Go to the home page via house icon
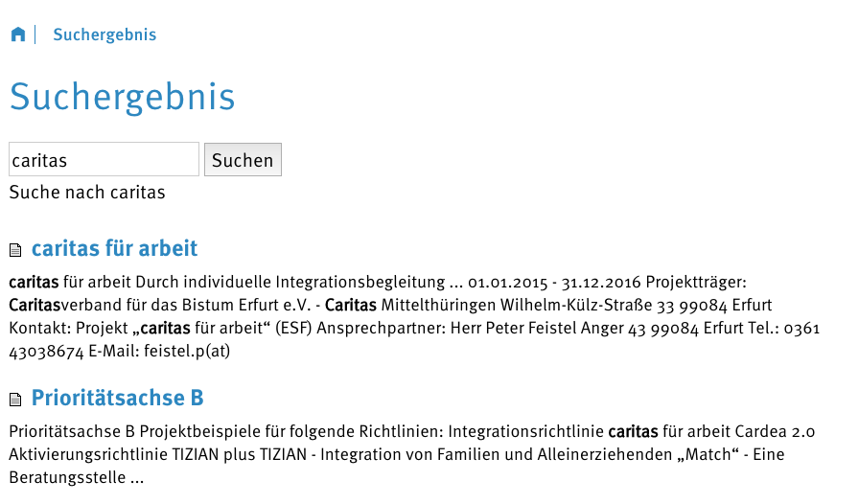This screenshot has width=859, height=504. point(18,34)
